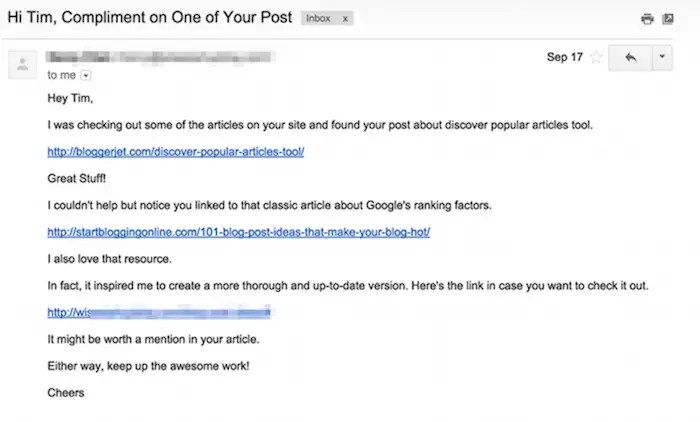Viewport: 700px width, 422px height.
Task: Click the sender's profile avatar
Action: coord(20,65)
